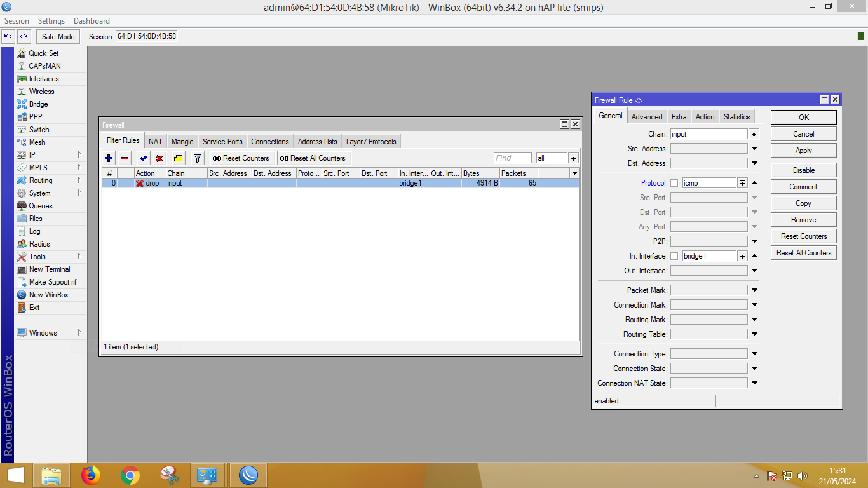The image size is (868, 488).
Task: Click the blue checkmark enable rule icon
Action: pyautogui.click(x=144, y=158)
